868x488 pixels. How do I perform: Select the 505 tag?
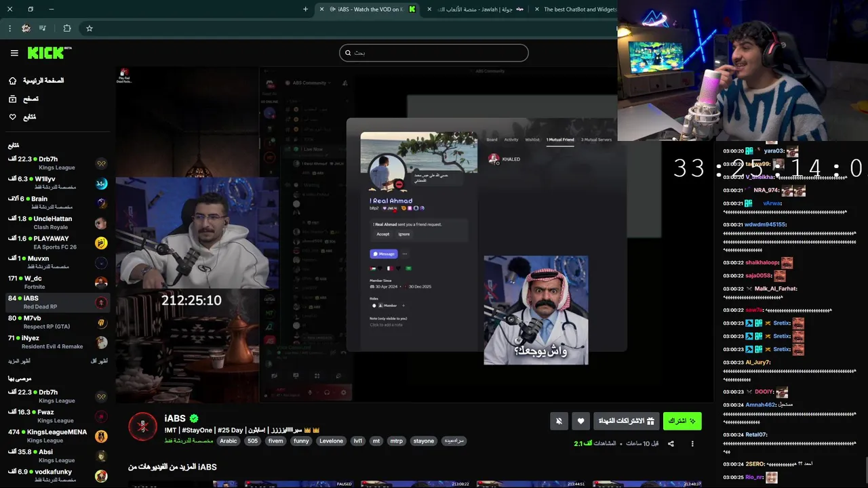252,441
